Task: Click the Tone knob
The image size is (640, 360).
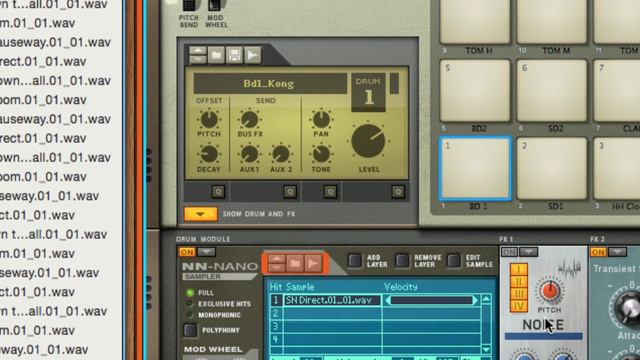Action: [321, 155]
